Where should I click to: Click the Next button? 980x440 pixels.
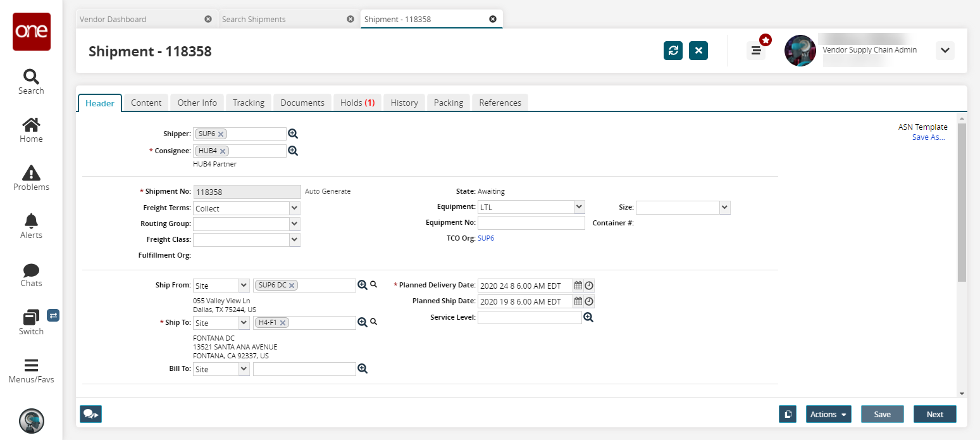[934, 414]
